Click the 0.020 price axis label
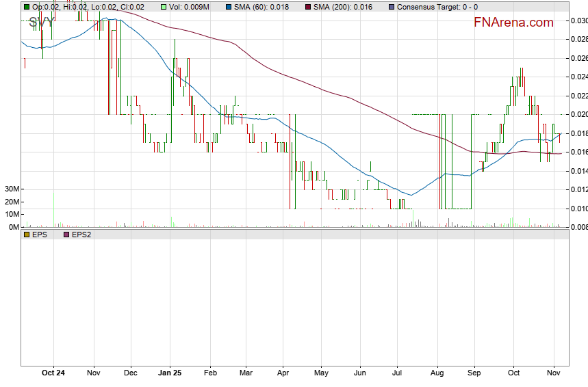588x387 pixels. click(578, 114)
